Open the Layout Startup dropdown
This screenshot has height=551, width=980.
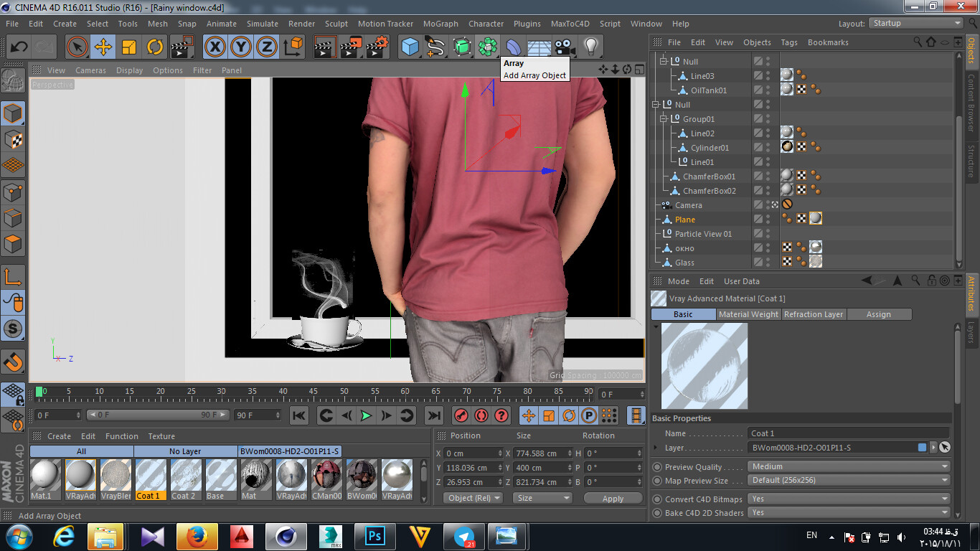(915, 23)
